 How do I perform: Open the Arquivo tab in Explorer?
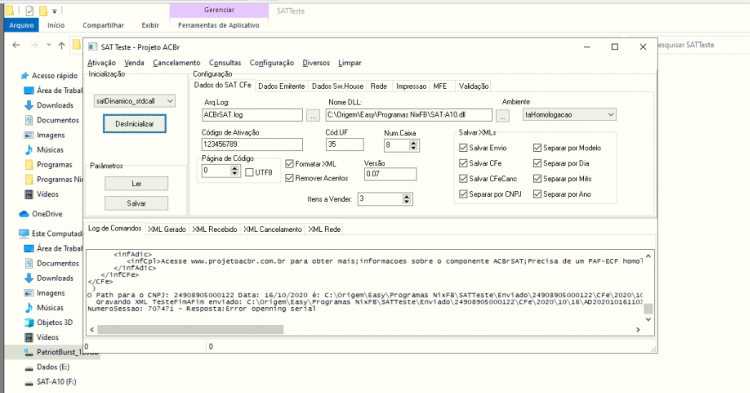22,25
